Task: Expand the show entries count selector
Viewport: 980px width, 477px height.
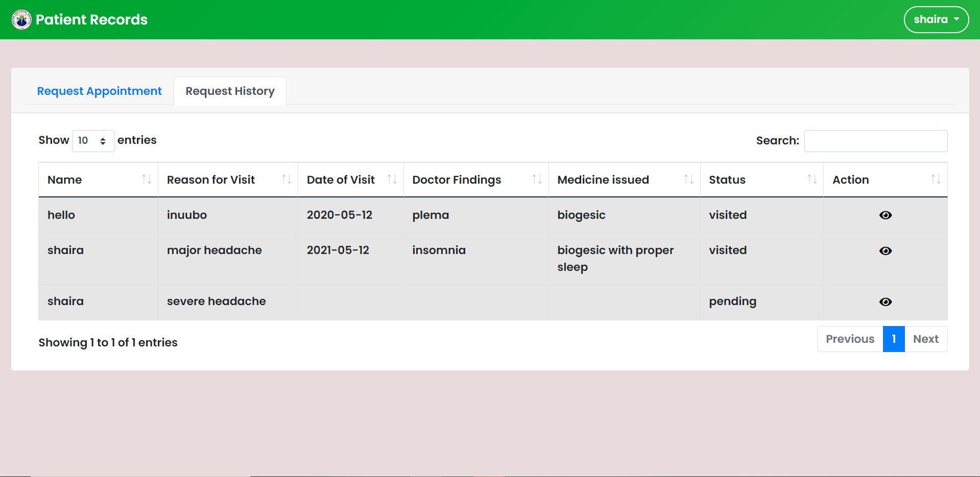Action: click(x=93, y=141)
